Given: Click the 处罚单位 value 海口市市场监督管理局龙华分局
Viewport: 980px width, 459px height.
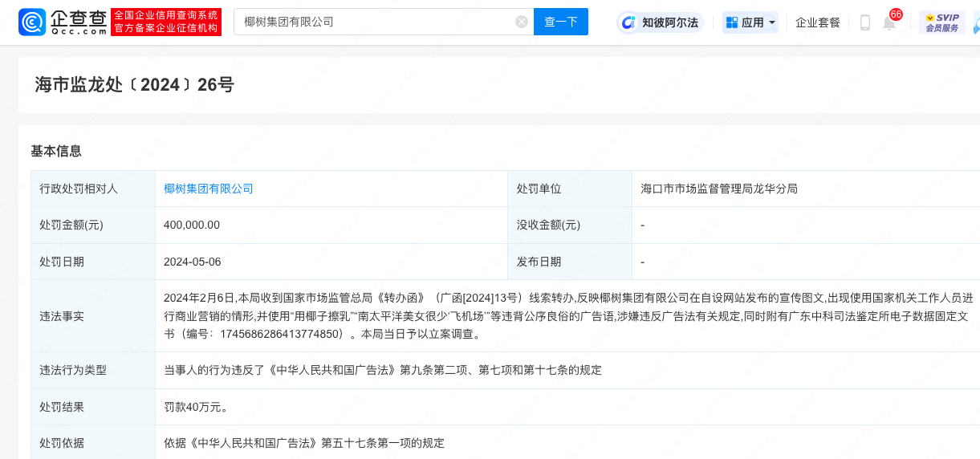Looking at the screenshot, I should (x=718, y=189).
